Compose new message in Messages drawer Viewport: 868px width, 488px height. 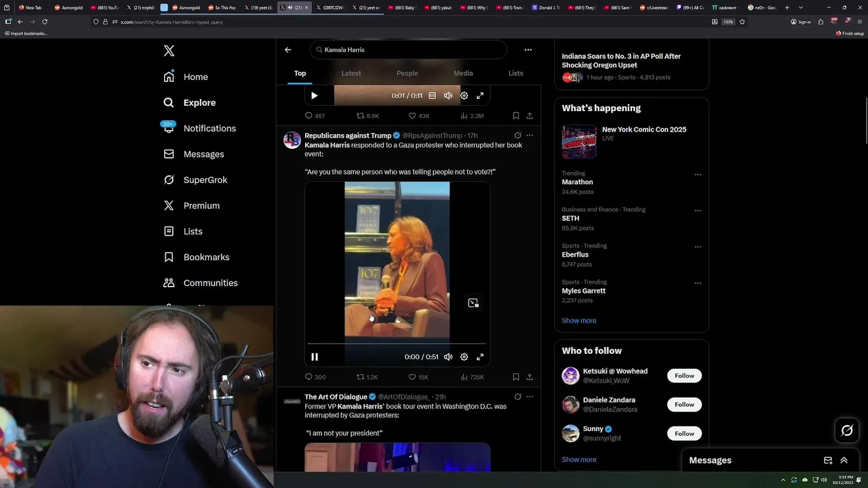(x=828, y=460)
